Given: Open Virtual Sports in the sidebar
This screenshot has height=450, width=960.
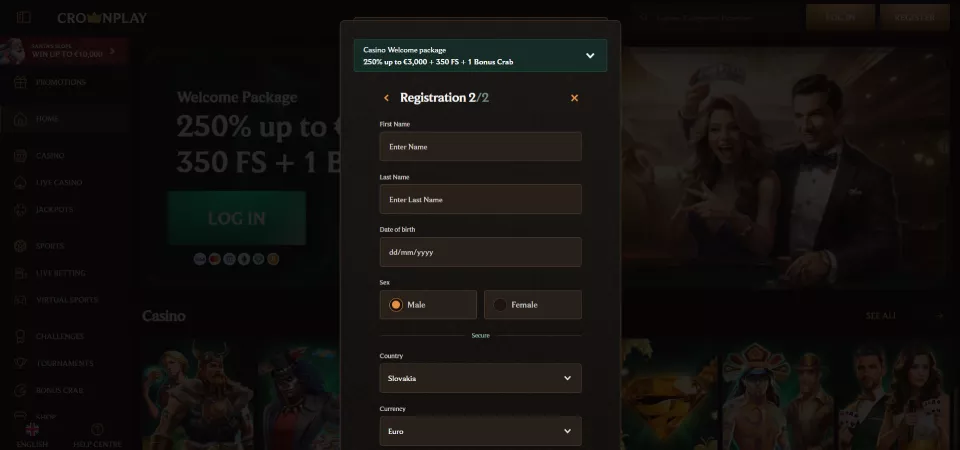Looking at the screenshot, I should tap(64, 300).
